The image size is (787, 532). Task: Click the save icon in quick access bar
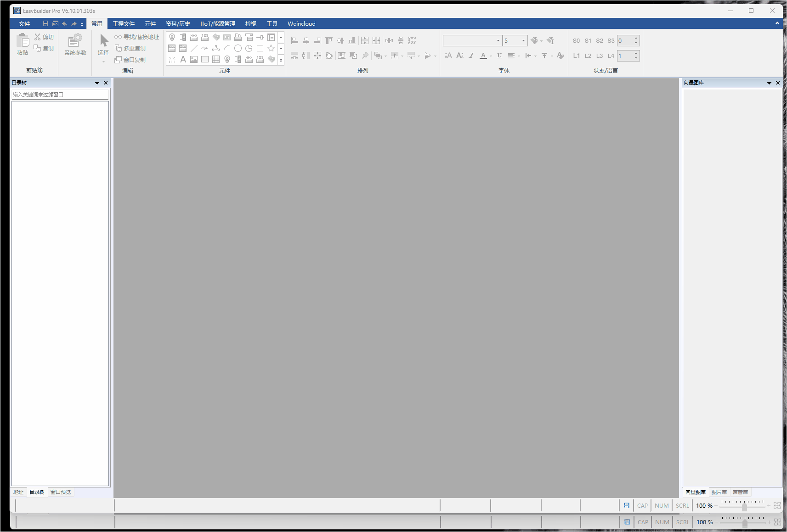click(x=45, y=23)
